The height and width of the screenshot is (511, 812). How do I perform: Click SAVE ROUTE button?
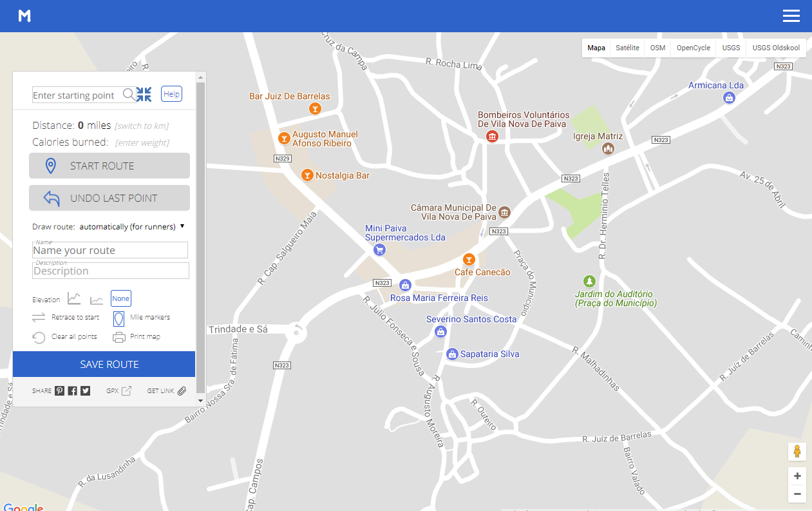tap(104, 364)
